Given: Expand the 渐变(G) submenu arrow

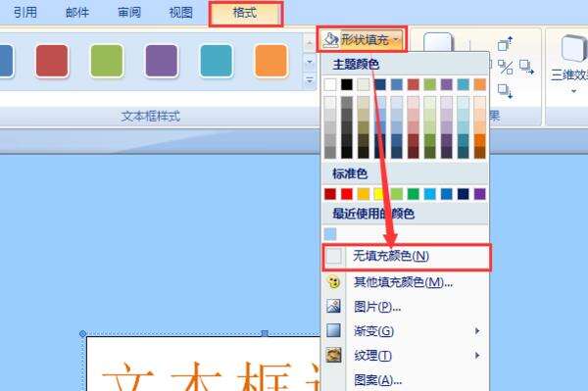Looking at the screenshot, I should point(477,330).
